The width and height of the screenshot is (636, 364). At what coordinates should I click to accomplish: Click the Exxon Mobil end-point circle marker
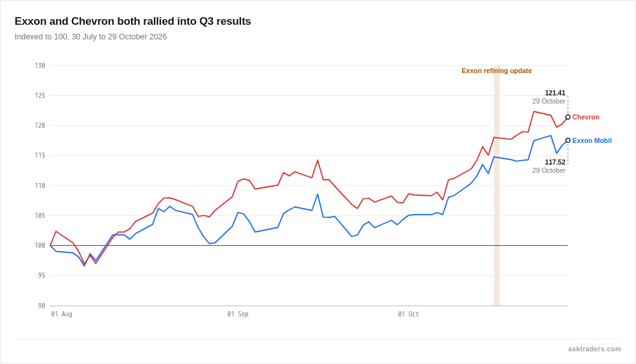(x=568, y=140)
